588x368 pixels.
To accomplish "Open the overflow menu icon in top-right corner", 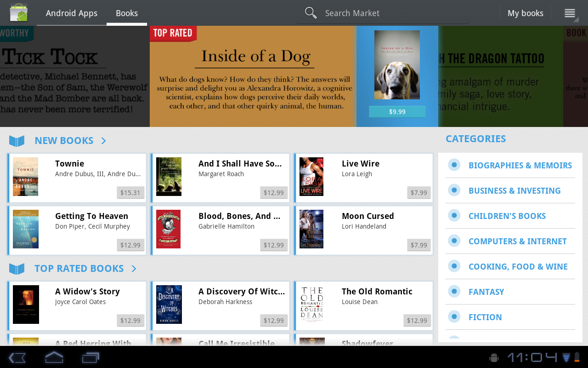I will pyautogui.click(x=570, y=12).
